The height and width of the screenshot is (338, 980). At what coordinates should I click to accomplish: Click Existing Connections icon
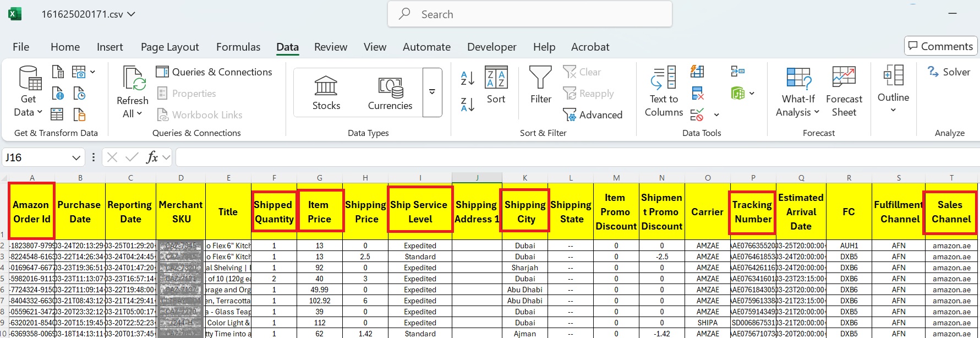point(79,115)
